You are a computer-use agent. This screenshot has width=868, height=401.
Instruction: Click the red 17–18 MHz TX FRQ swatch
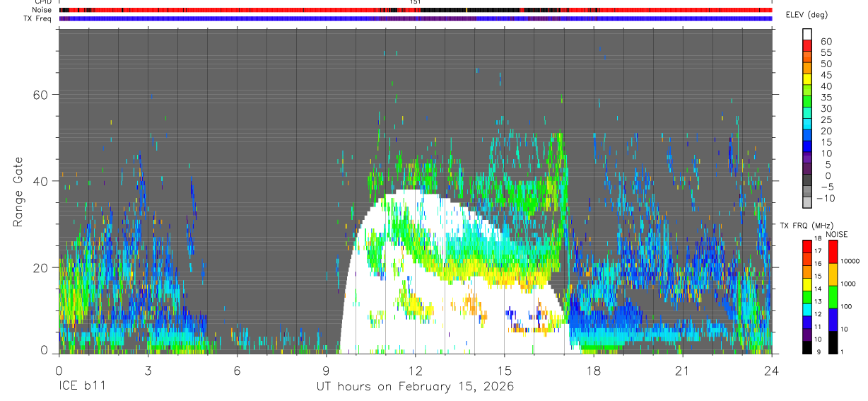tap(807, 245)
